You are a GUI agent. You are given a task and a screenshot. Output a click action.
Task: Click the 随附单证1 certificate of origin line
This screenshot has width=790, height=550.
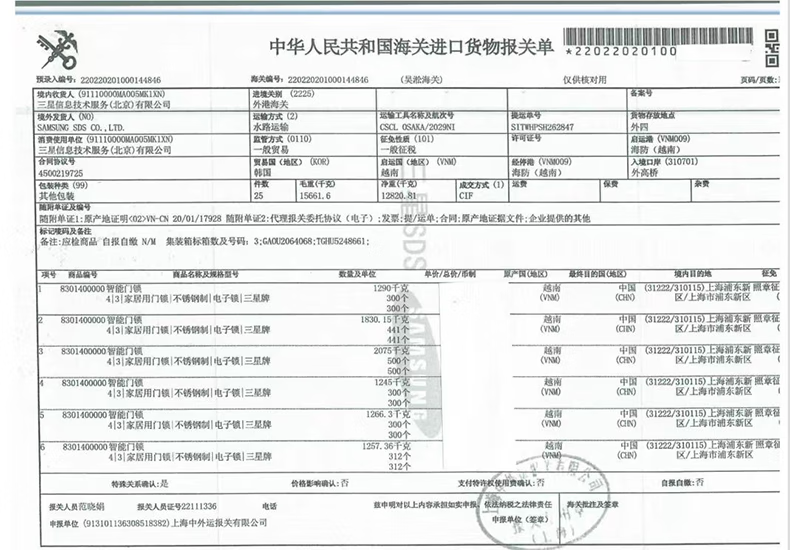tap(130, 219)
